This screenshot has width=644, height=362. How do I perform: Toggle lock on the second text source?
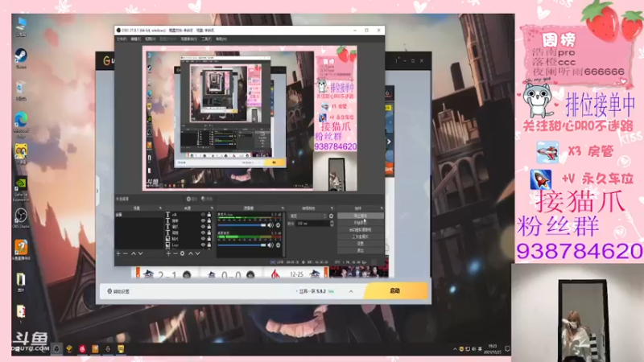coord(209,220)
